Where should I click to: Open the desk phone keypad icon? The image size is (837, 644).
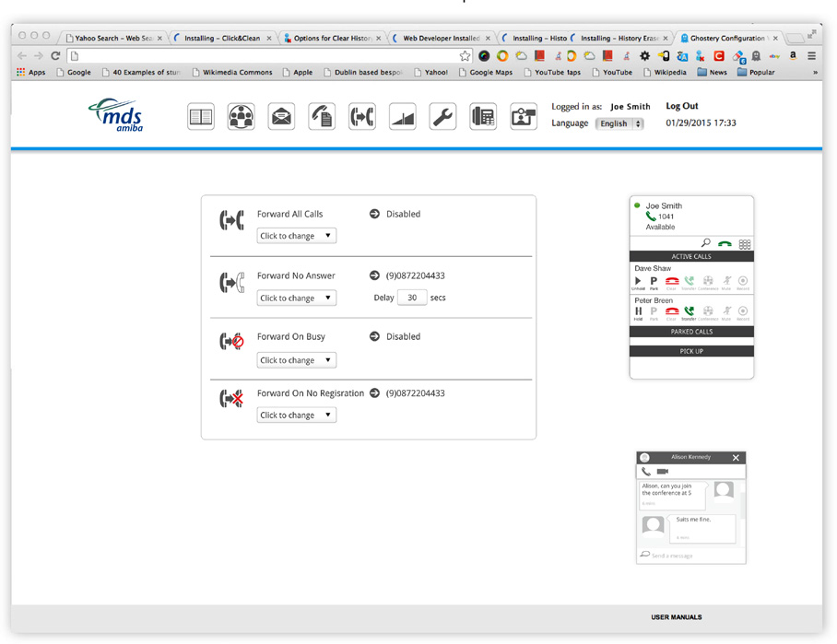coord(483,116)
